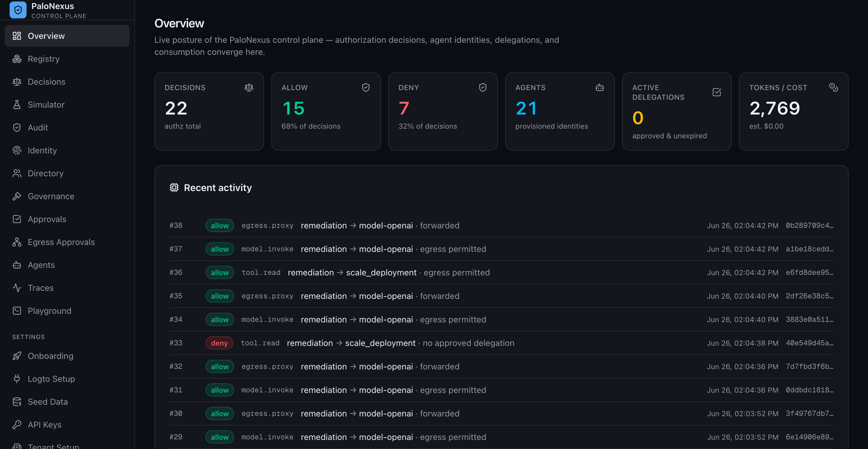
Task: Select the Tokens / Cost 2,769 card
Action: tap(794, 111)
